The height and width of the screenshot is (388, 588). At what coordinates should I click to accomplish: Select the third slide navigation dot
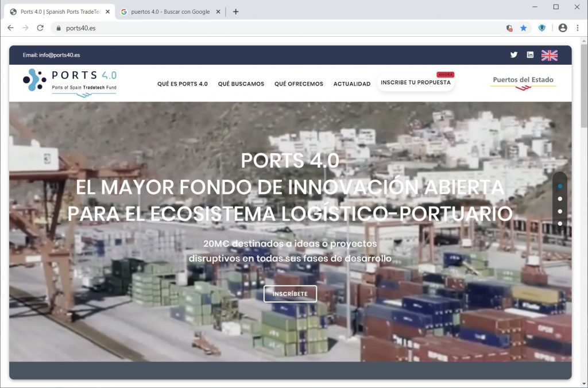[560, 211]
